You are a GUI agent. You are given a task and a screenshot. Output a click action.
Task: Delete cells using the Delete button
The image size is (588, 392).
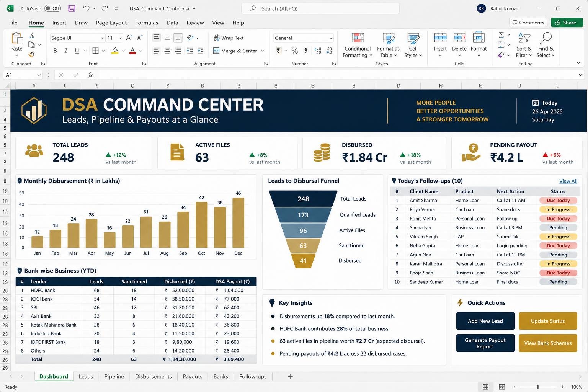coord(459,45)
